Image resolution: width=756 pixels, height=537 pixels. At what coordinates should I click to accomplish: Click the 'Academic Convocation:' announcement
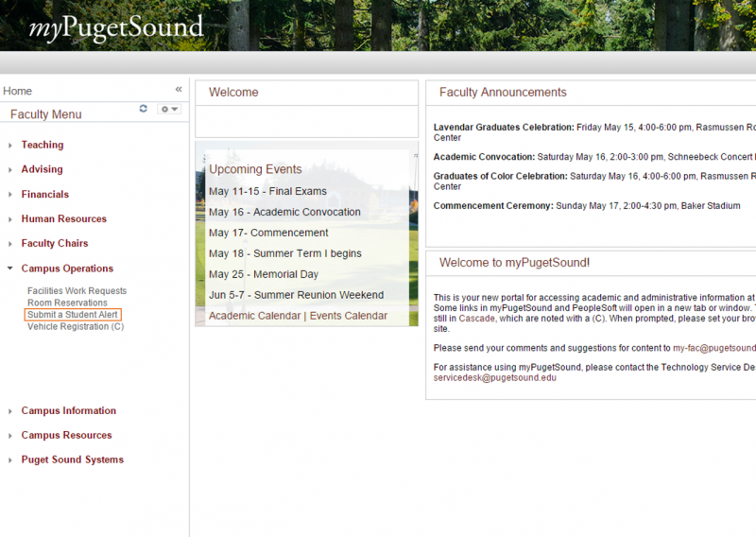click(x=484, y=157)
